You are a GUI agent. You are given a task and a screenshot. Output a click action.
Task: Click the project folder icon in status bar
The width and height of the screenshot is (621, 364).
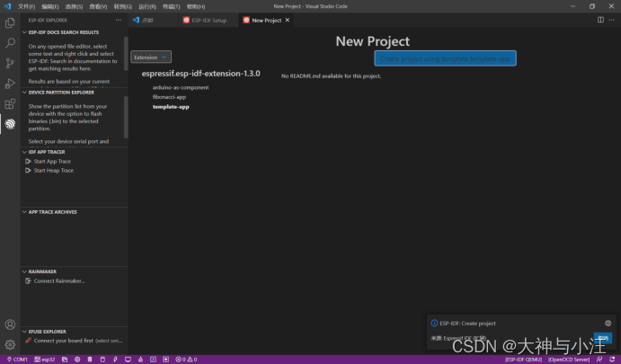(65, 360)
